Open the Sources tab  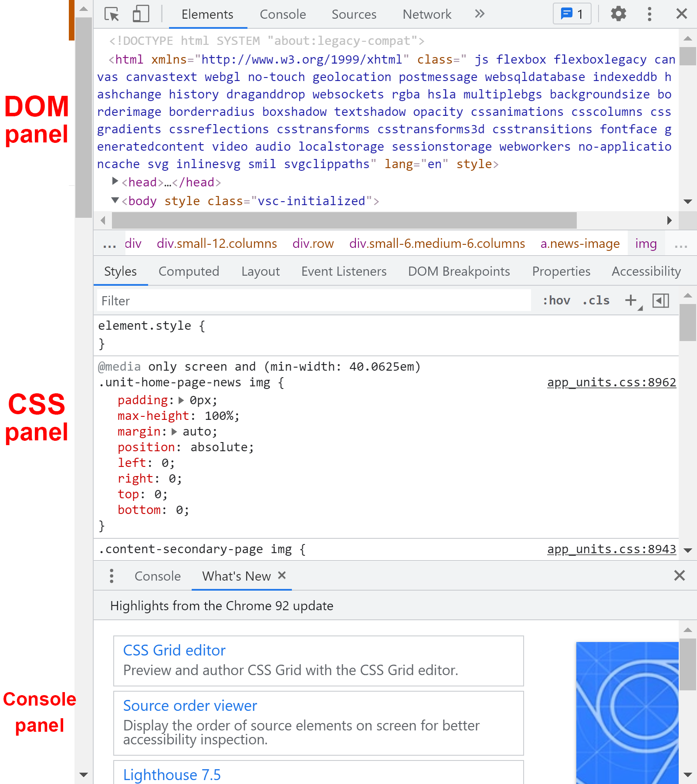click(354, 14)
